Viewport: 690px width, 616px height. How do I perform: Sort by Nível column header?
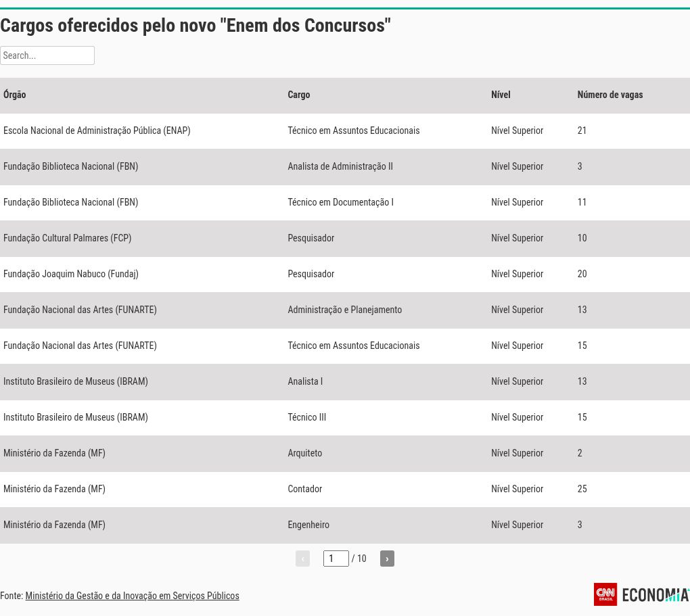(501, 95)
